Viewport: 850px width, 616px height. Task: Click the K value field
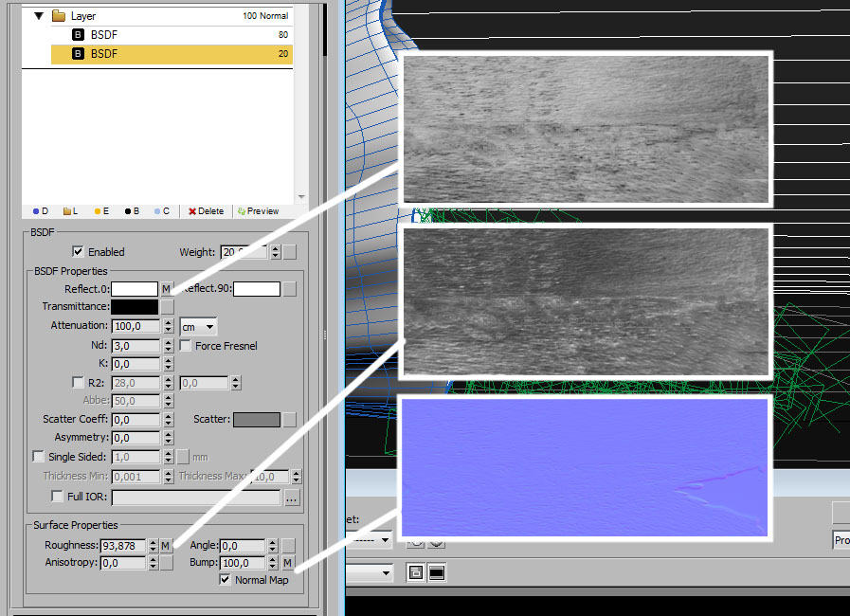136,364
